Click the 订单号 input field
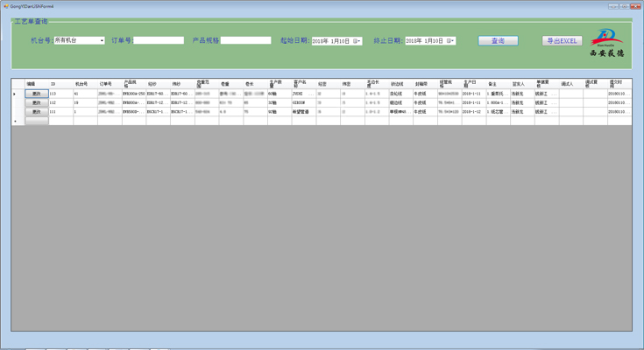 coord(159,40)
